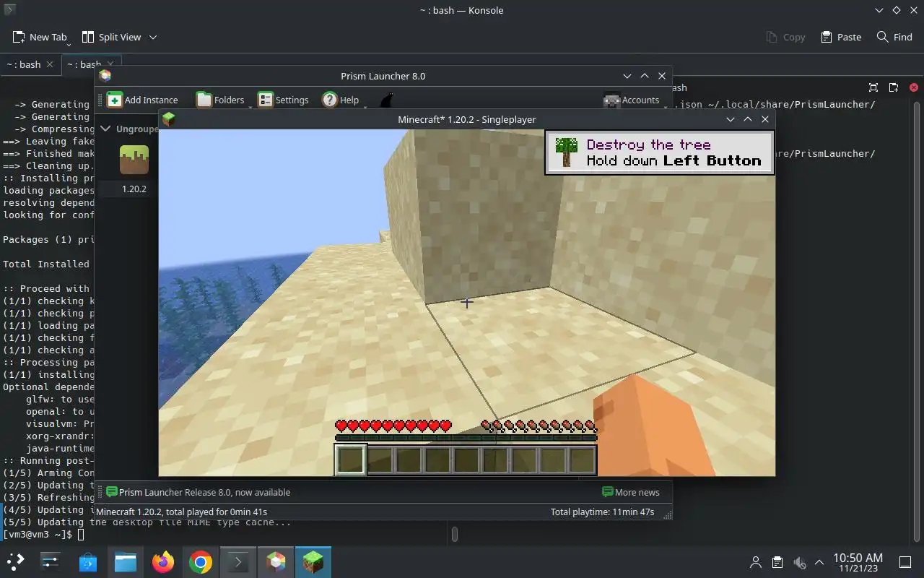
Task: Click the black cat icon in Prism toolbar
Action: pos(388,100)
